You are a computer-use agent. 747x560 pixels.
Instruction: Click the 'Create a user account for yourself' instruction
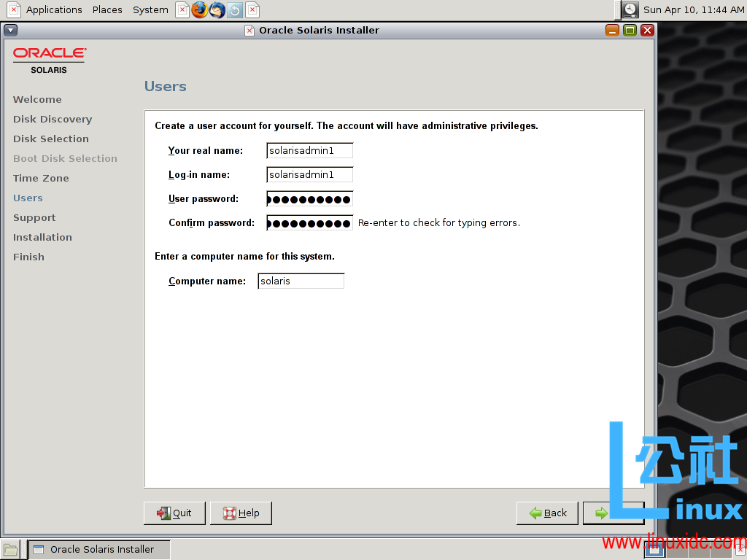[x=347, y=125]
